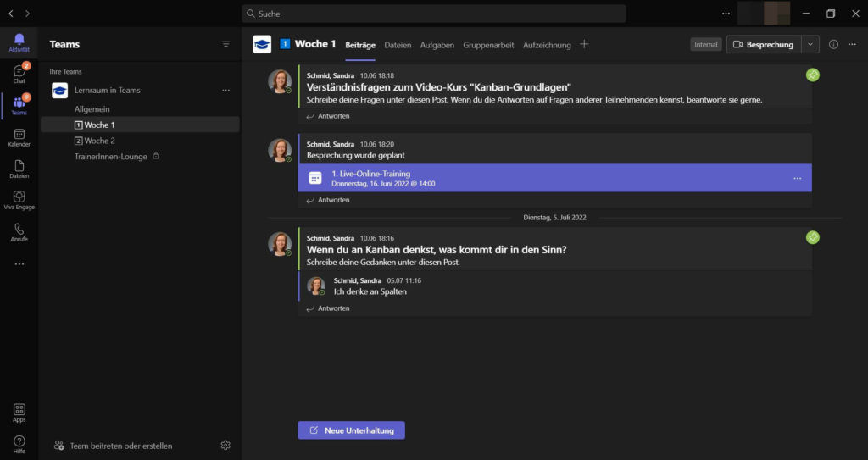Image resolution: width=868 pixels, height=460 pixels.
Task: Click the Neue Unterhaltung button
Action: 351,430
